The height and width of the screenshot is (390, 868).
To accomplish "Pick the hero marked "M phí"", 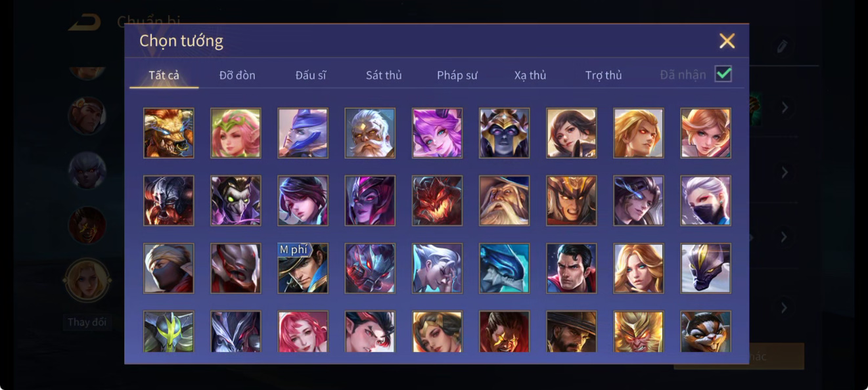I will 303,268.
